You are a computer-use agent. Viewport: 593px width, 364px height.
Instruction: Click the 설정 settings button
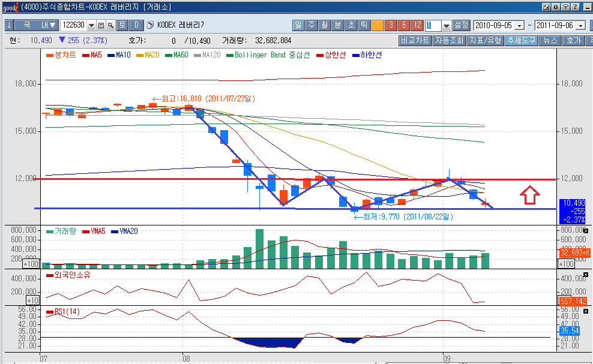(461, 25)
